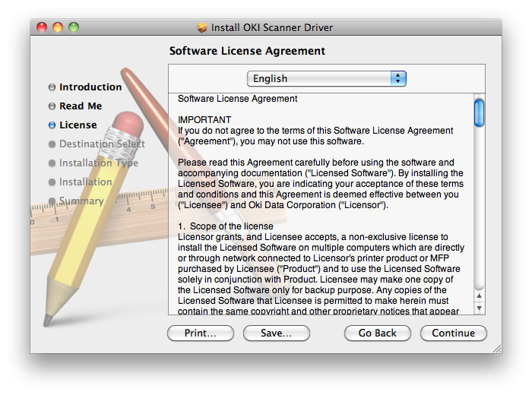Click the window resize grip icon
This screenshot has width=532, height=395.
(497, 348)
